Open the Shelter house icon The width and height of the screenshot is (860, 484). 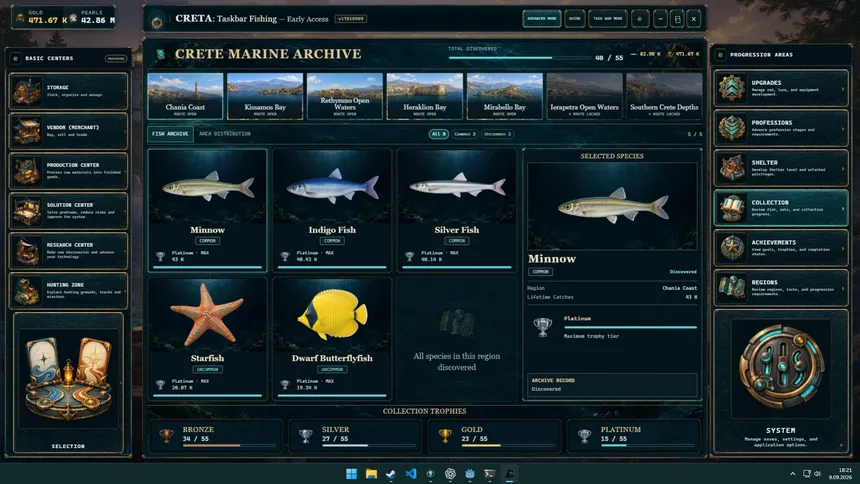[732, 168]
